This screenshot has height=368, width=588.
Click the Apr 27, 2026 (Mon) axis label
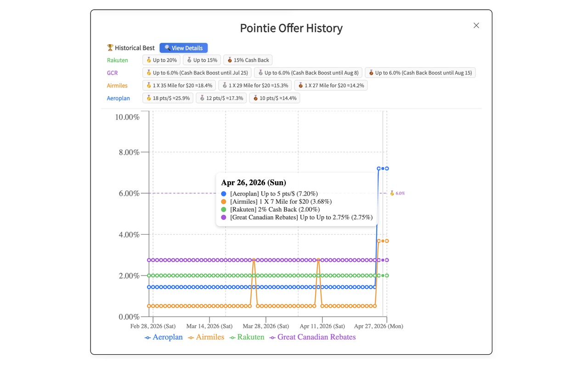coord(379,326)
